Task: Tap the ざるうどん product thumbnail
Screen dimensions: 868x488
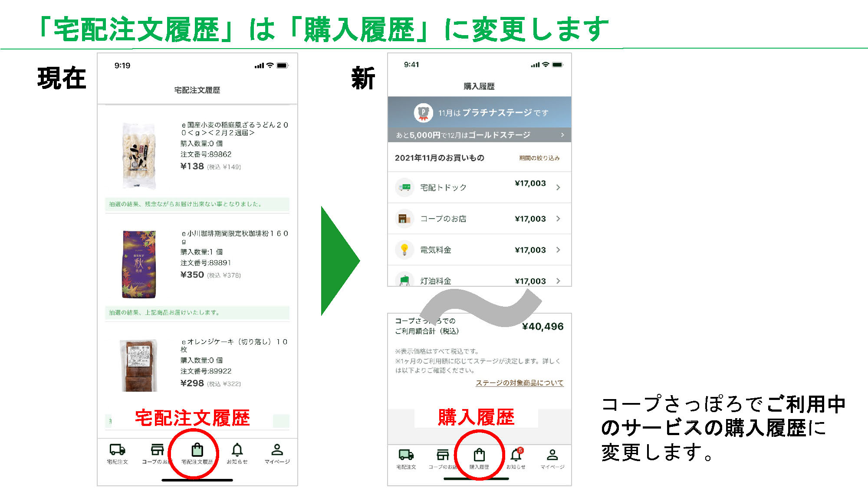Action: [138, 155]
